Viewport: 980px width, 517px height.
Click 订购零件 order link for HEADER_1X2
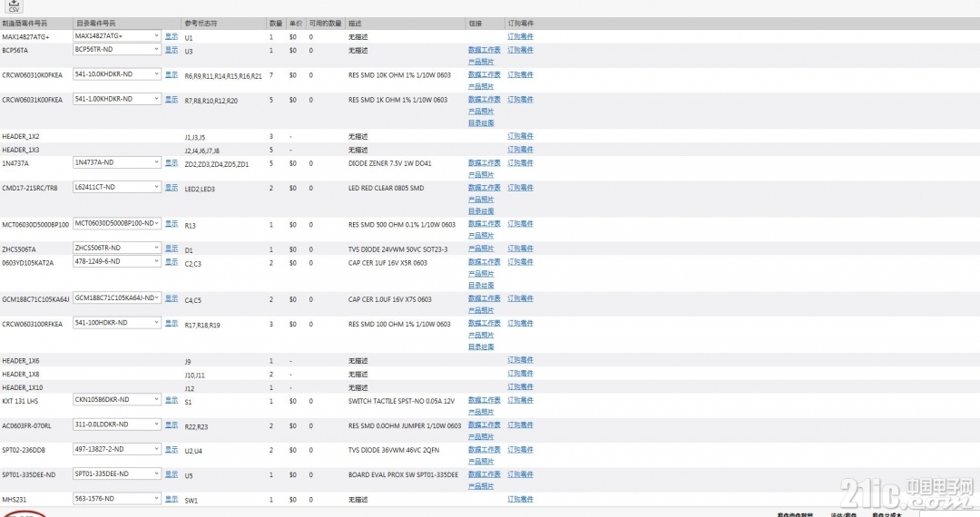click(x=521, y=136)
